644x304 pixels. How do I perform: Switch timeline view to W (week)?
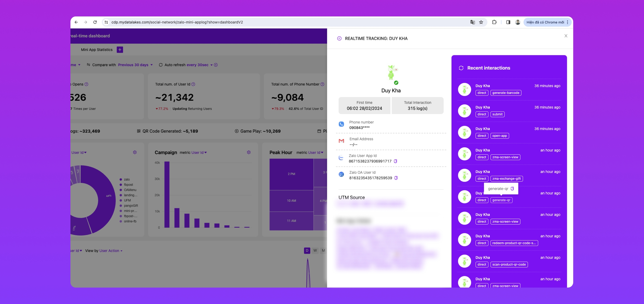tap(315, 250)
